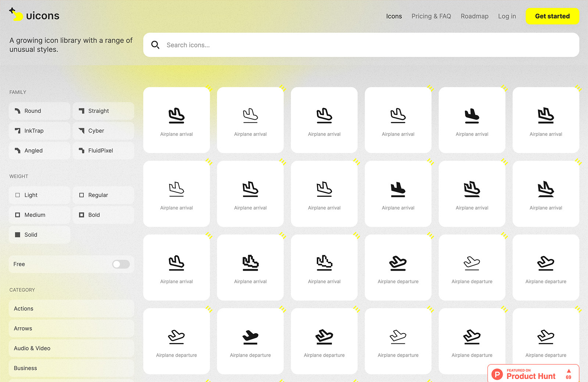Click the uicons logo

(x=34, y=15)
